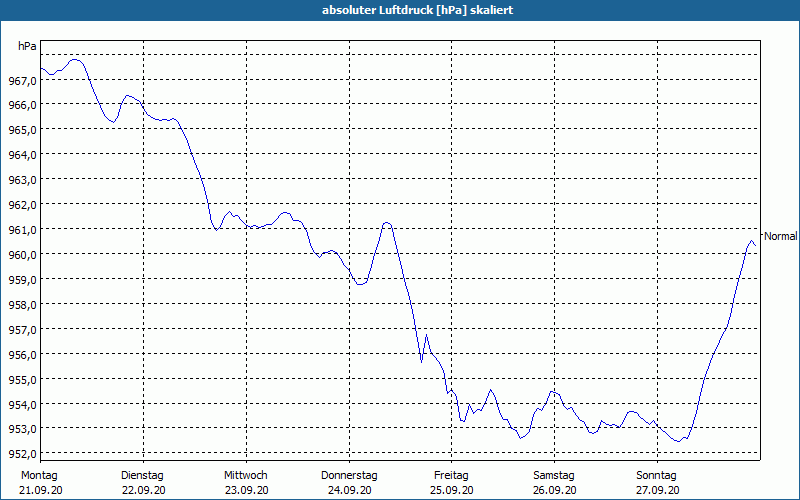Click the date 23.09.20
This screenshot has height=500, width=800.
tap(246, 490)
